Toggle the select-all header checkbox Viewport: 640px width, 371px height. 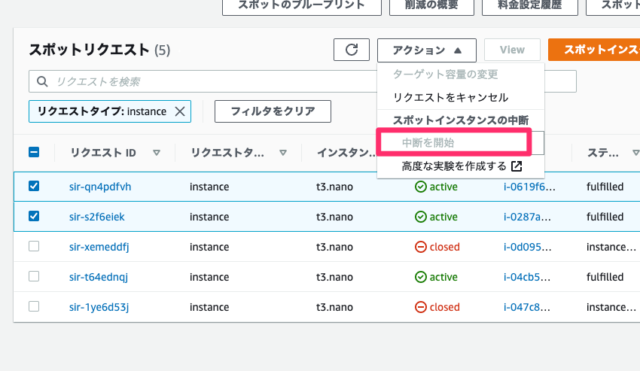click(x=34, y=152)
